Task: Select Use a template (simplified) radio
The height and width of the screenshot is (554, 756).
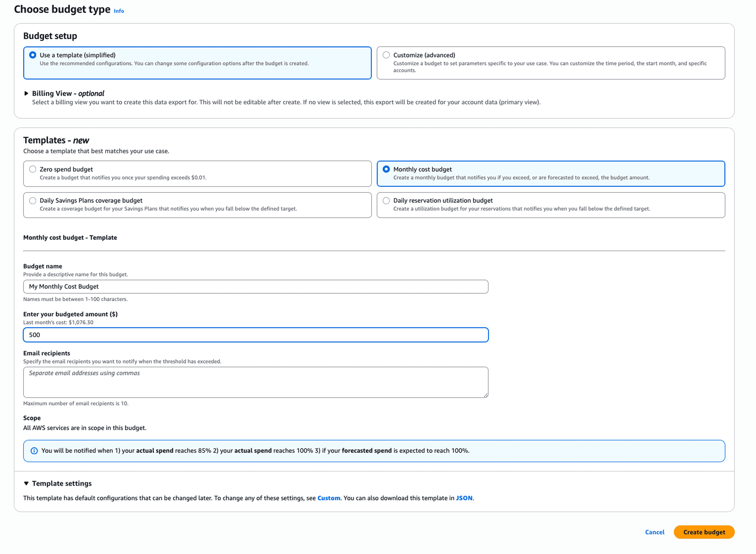Action: [x=33, y=55]
